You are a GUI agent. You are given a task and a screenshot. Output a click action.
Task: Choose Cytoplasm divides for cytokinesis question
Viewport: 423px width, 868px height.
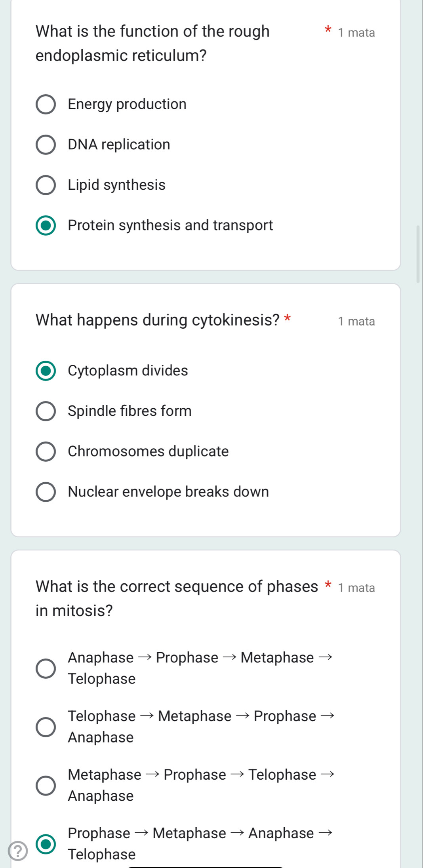pyautogui.click(x=46, y=371)
